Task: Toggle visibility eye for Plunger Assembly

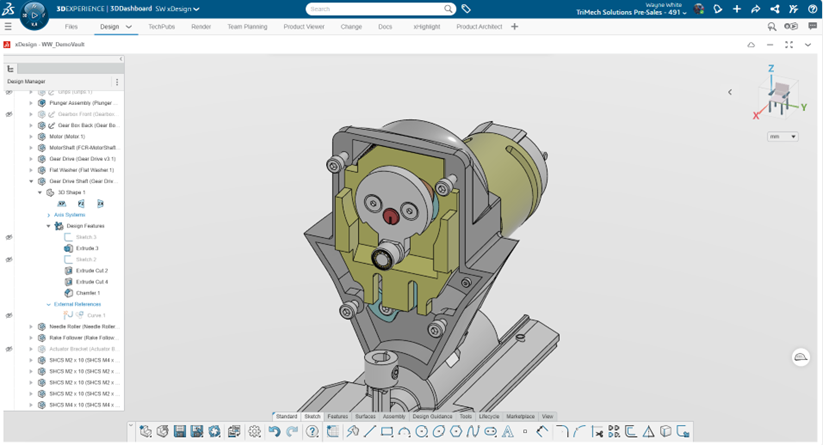Action: click(x=9, y=103)
